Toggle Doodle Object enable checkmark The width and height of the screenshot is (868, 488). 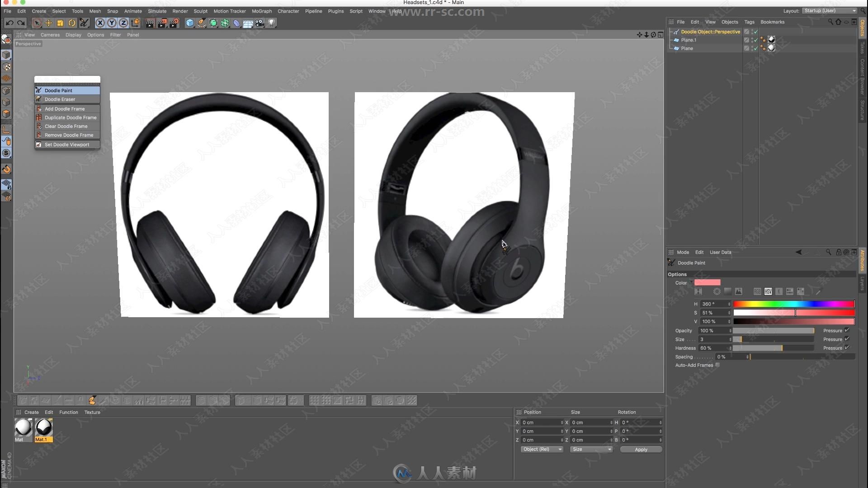(755, 32)
